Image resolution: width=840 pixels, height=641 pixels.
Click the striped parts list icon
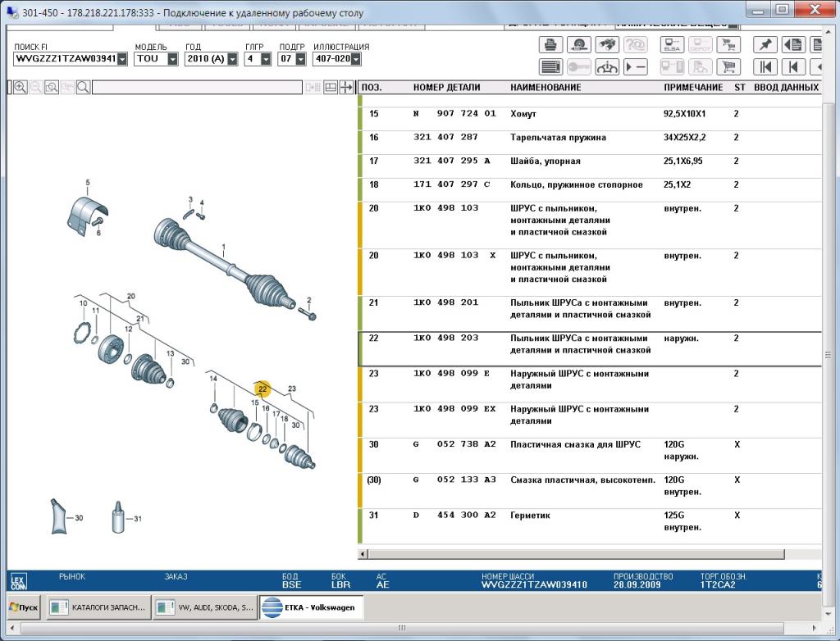click(x=550, y=67)
